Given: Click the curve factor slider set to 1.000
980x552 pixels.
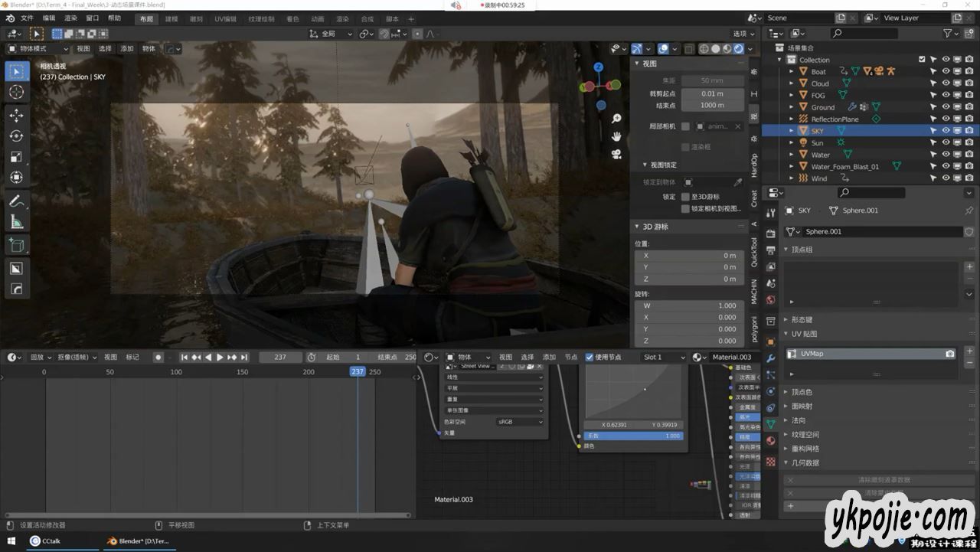Looking at the screenshot, I should point(633,436).
